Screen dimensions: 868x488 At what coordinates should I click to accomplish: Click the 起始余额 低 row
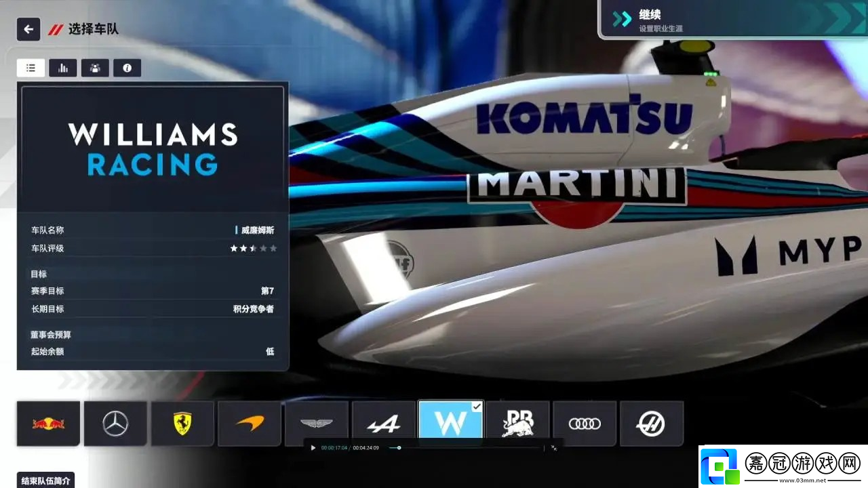(153, 352)
